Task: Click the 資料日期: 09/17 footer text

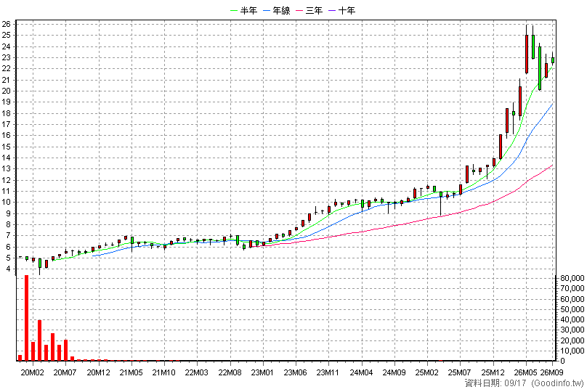Action: point(495,383)
